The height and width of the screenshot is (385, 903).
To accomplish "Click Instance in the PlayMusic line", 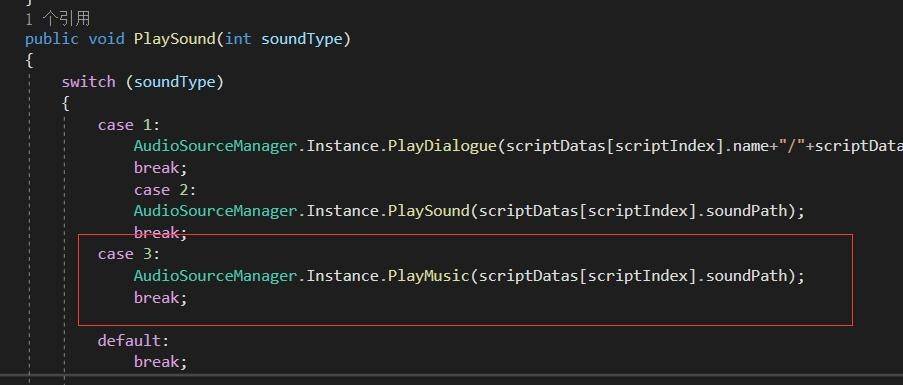I will tap(342, 276).
